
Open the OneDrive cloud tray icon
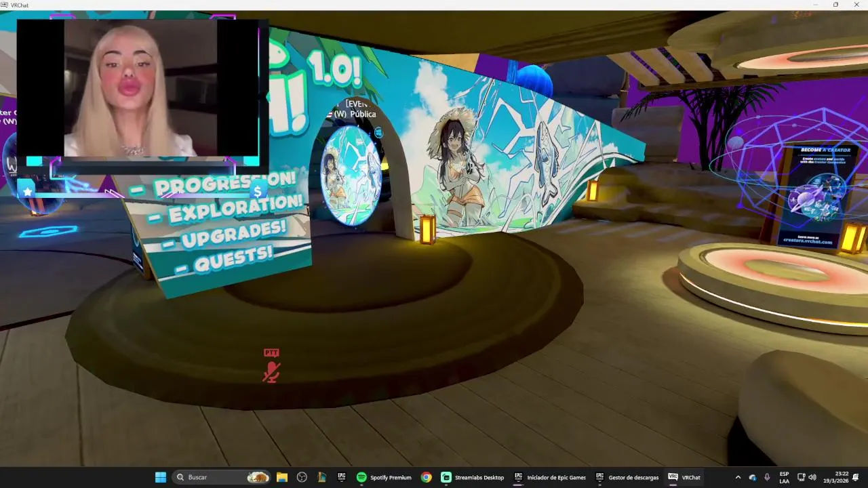[x=753, y=477]
